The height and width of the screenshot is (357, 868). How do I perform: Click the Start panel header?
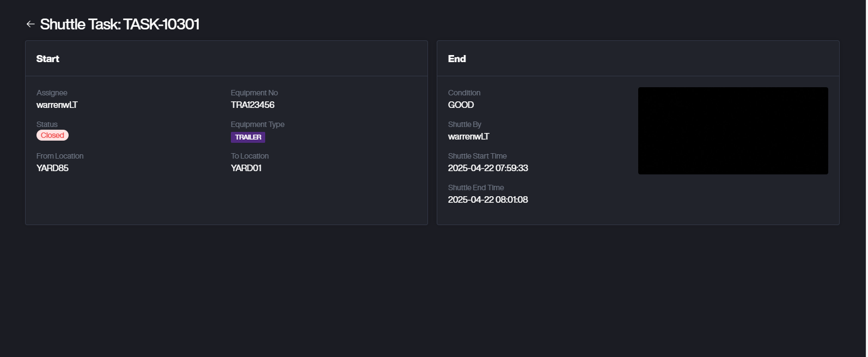coord(48,59)
